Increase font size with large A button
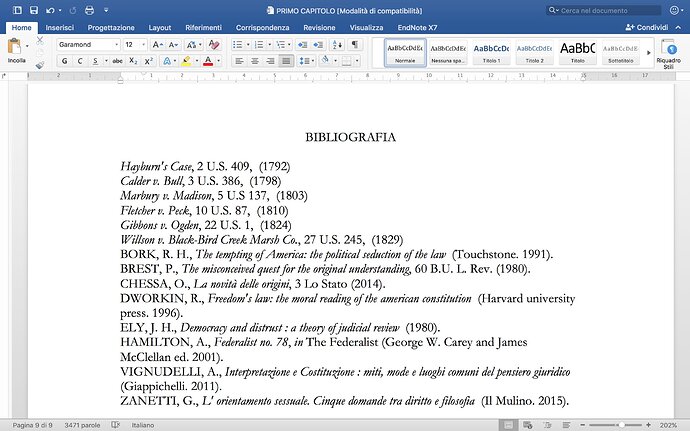The width and height of the screenshot is (690, 431). click(158, 44)
